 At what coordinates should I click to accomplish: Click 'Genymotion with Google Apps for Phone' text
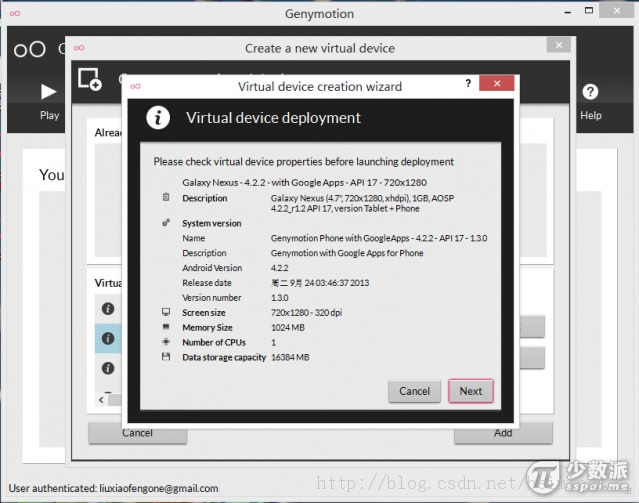347,253
